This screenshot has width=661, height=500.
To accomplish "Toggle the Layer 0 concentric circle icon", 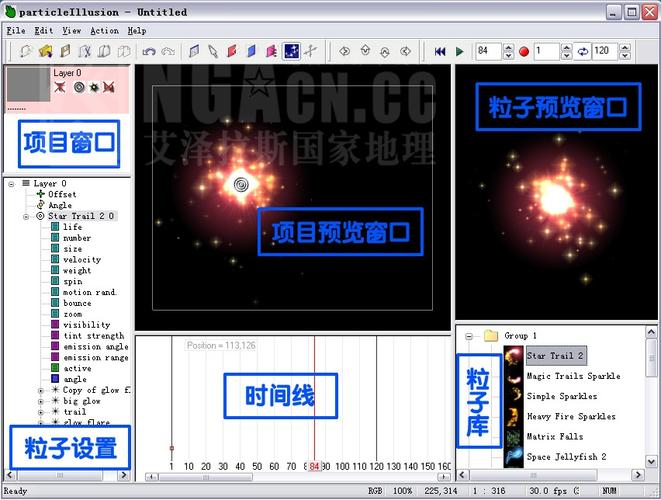I will [78, 87].
